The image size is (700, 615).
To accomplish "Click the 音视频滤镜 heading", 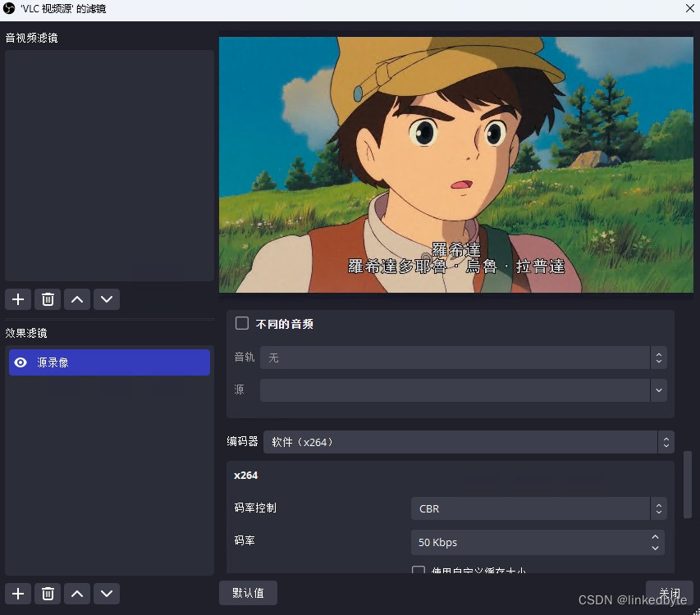I will [x=32, y=38].
